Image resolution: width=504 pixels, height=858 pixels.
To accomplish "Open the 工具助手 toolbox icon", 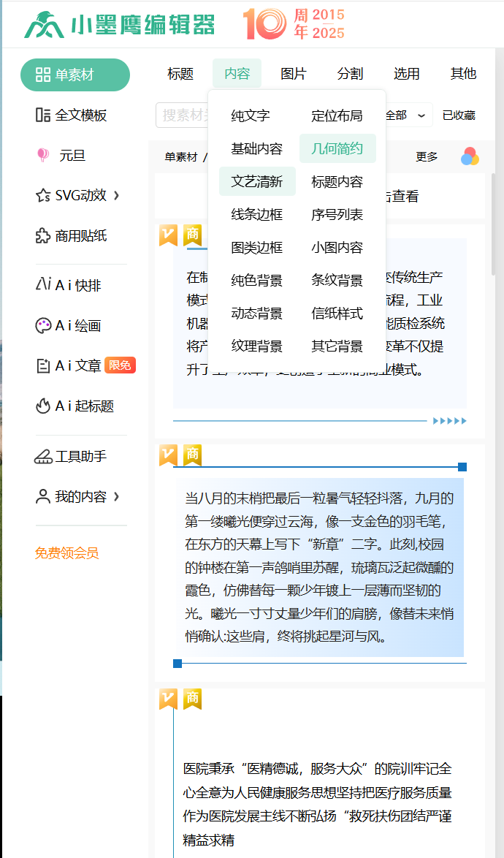I will pyautogui.click(x=43, y=457).
